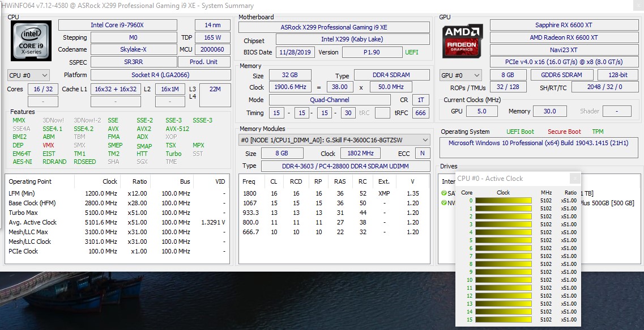Image resolution: width=644 pixels, height=330 pixels.
Task: Click the BIOS Date 11/28/2019 field
Action: [x=295, y=52]
